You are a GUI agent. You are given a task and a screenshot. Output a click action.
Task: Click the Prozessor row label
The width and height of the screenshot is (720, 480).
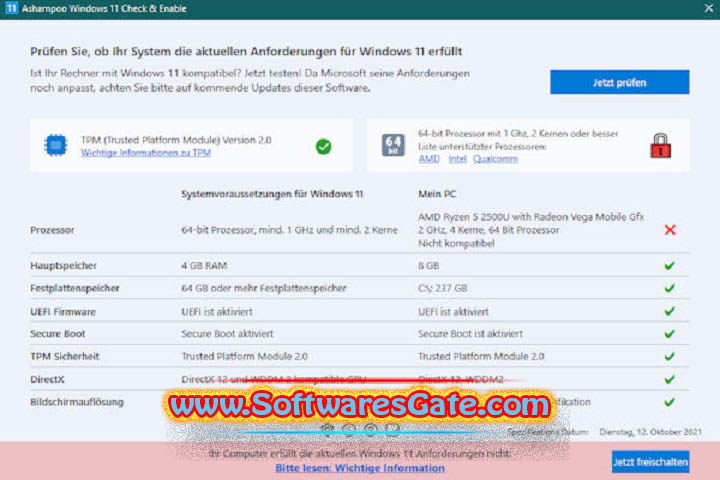[x=52, y=230]
